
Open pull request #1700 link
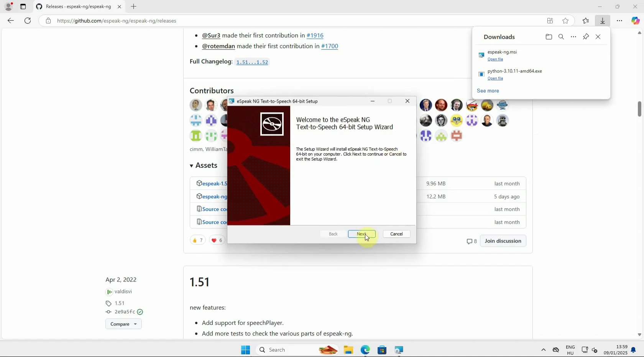[330, 46]
